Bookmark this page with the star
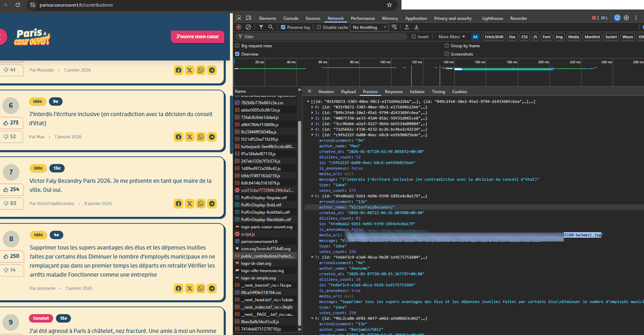This screenshot has width=644, height=335. [389, 5]
